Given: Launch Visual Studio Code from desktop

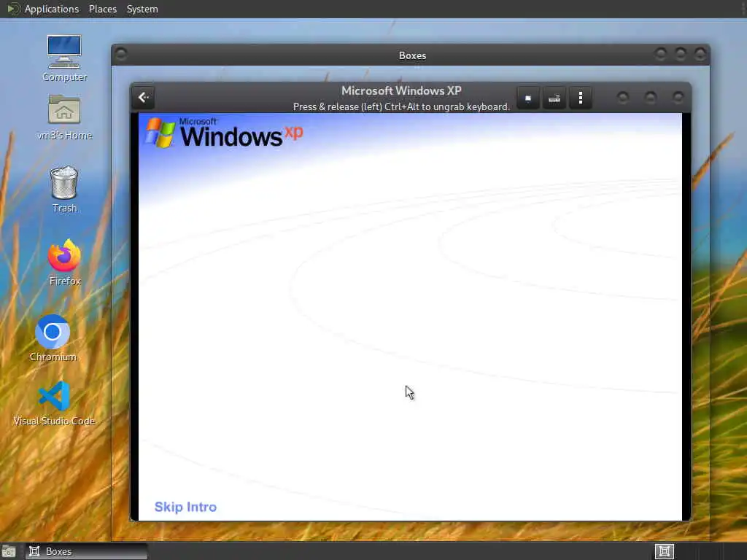Looking at the screenshot, I should (54, 403).
